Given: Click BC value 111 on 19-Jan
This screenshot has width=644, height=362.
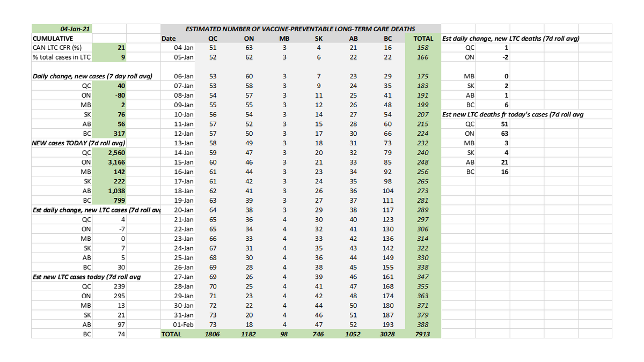Looking at the screenshot, I should pyautogui.click(x=387, y=201).
